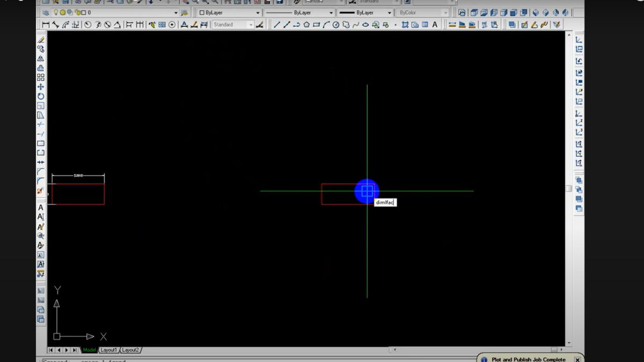Image resolution: width=644 pixels, height=362 pixels.
Task: Click the Layer Previous icon
Action: point(185,12)
